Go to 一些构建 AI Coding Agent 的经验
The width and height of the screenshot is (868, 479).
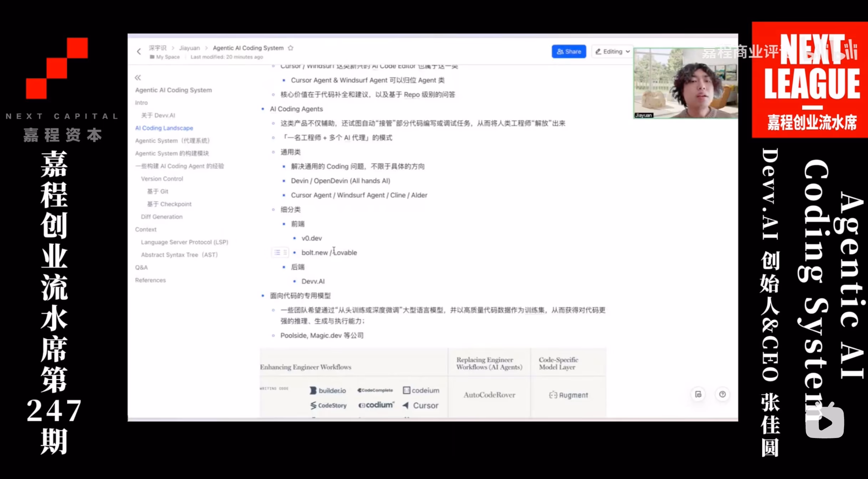179,166
